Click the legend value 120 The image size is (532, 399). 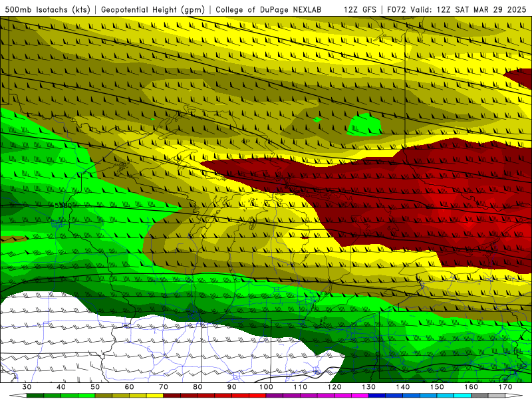coord(334,387)
